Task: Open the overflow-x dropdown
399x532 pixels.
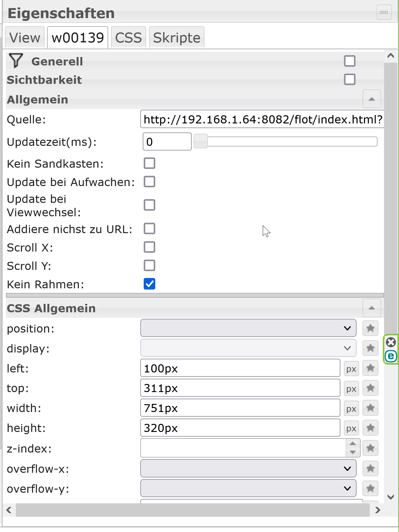Action: [248, 468]
